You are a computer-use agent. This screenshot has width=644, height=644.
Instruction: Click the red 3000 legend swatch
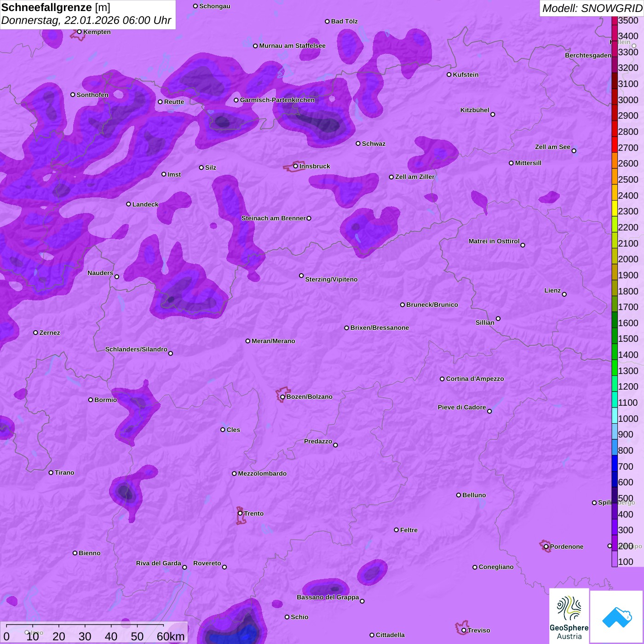click(x=615, y=97)
